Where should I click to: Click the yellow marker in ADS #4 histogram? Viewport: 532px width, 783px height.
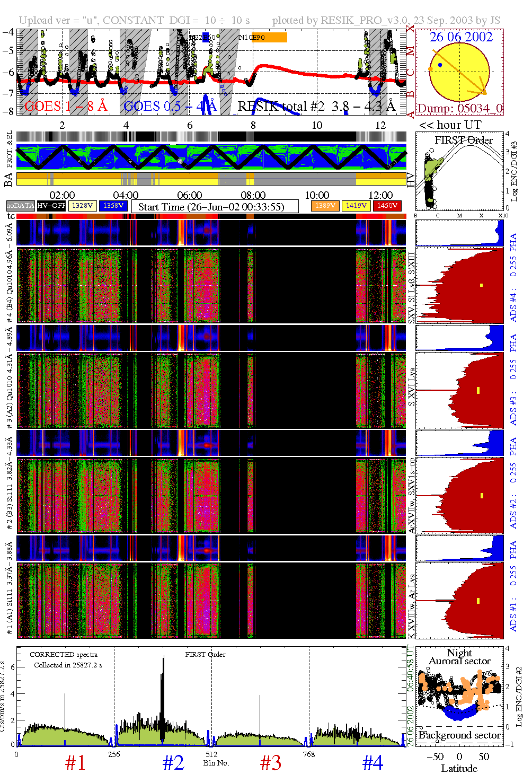click(481, 285)
